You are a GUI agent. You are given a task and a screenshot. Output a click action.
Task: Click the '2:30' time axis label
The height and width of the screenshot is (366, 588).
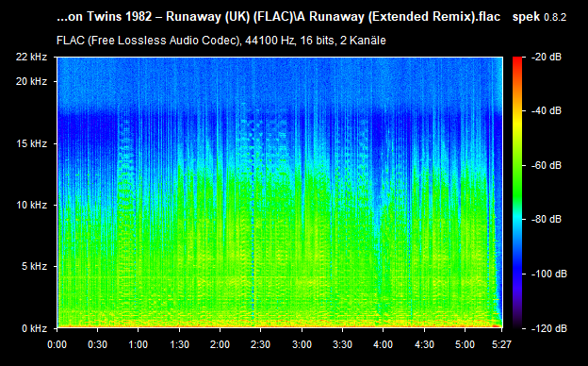click(261, 344)
